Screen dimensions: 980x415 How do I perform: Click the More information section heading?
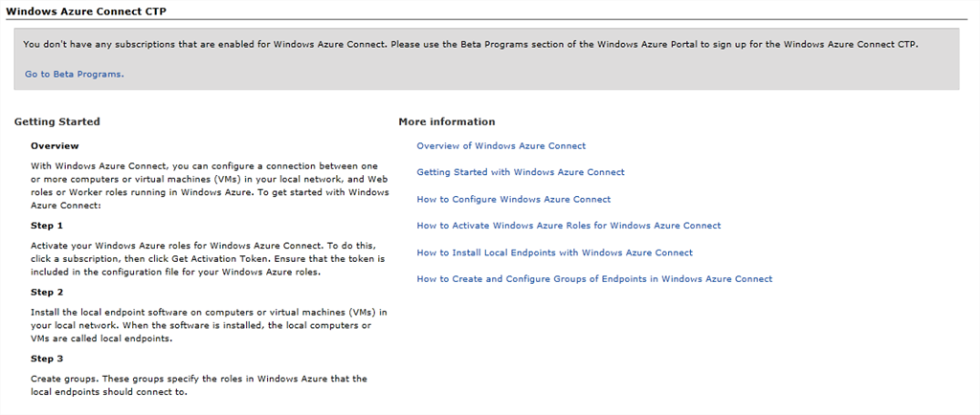pyautogui.click(x=447, y=121)
